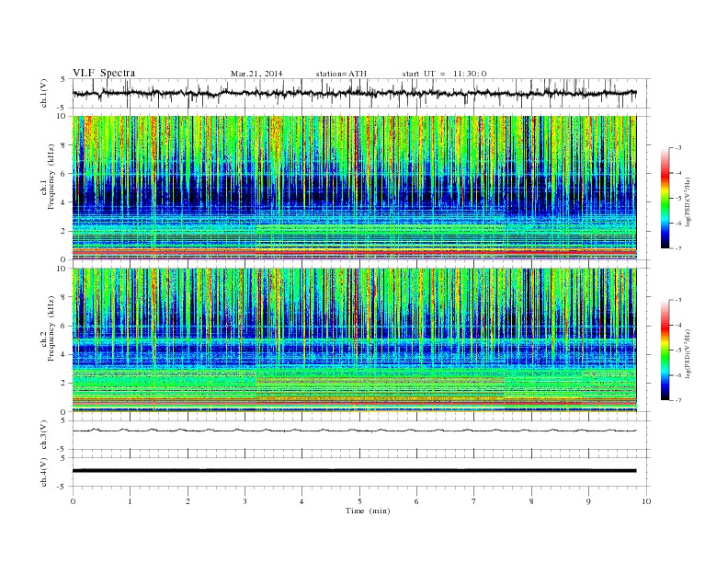Screen dimensions: 728x563
Task: Click the upper ch.1 PSD color bar
Action: coord(665,199)
